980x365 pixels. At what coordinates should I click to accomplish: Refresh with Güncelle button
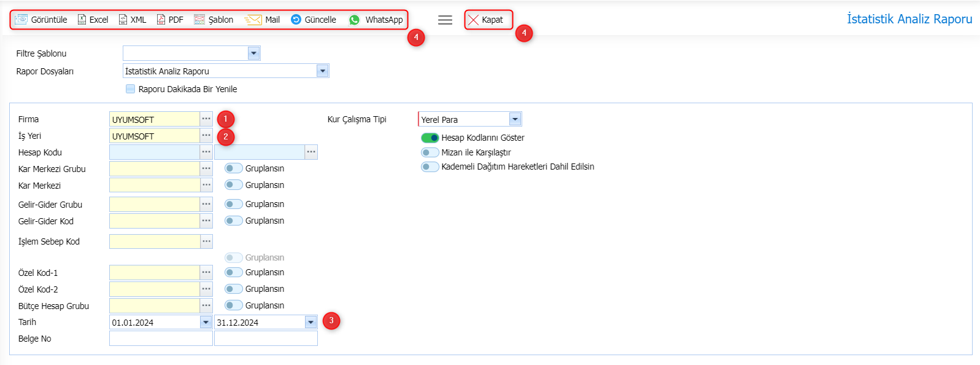coord(313,20)
